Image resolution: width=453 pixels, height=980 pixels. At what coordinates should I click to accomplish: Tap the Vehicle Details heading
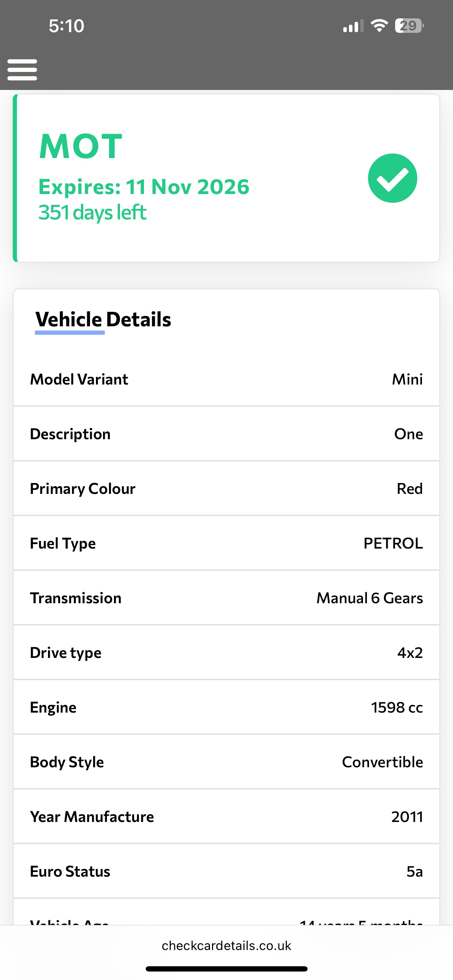point(103,319)
